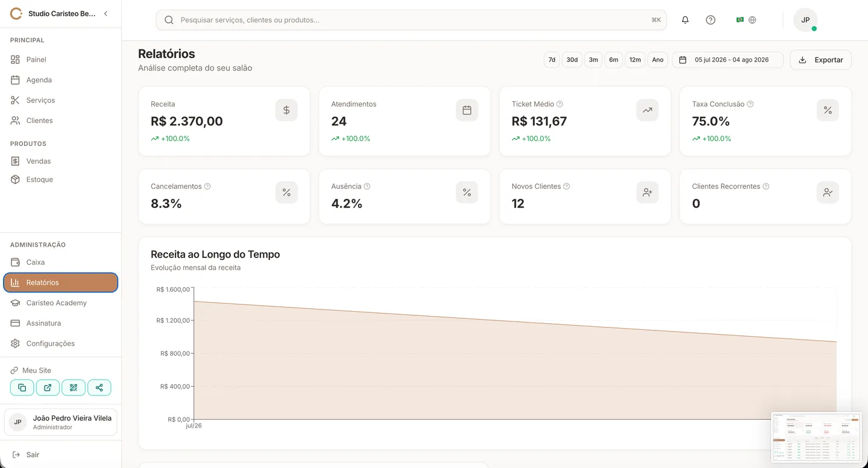This screenshot has height=468, width=868.
Task: Open language selector with Brazil flag
Action: 746,20
